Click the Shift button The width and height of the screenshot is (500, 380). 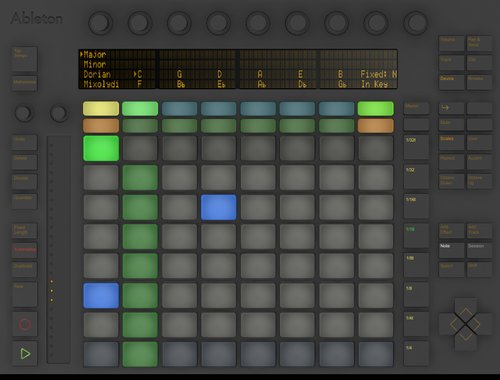[x=479, y=270]
